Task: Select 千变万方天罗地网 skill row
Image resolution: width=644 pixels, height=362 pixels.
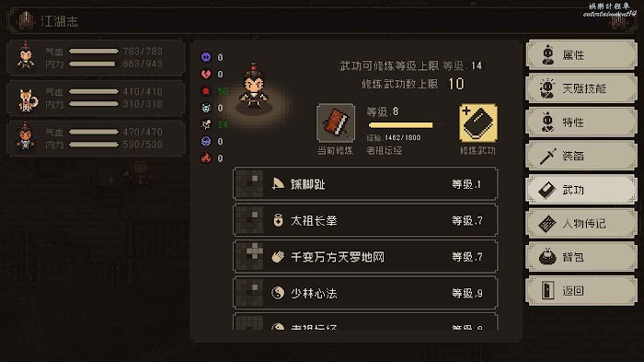Action: coord(365,257)
